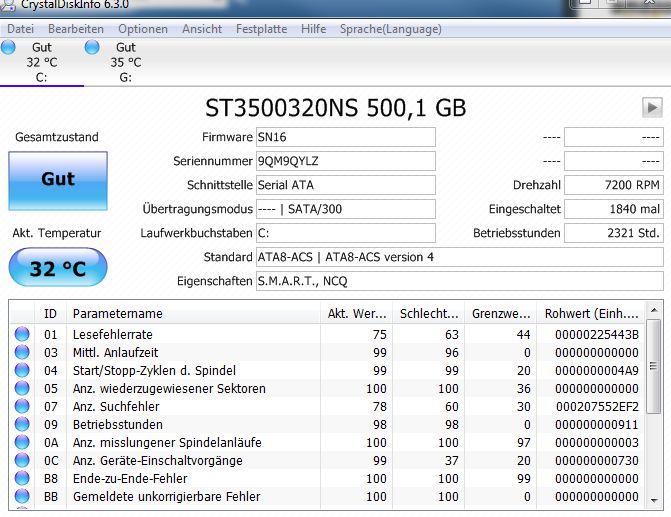Click status orb of Gemeldete unkorrigierbare Fehler row

[22, 496]
